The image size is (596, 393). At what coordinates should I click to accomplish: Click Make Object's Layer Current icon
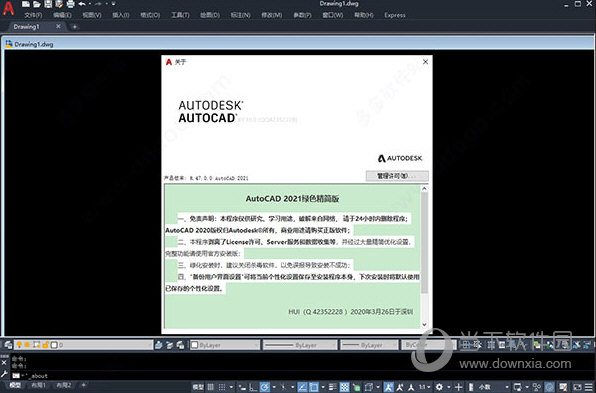coord(159,345)
